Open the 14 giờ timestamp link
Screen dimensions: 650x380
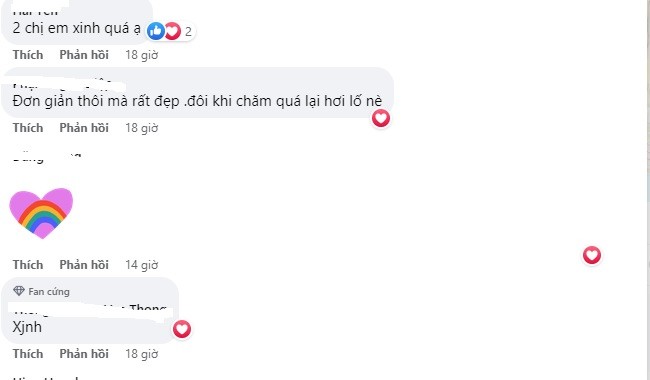142,265
